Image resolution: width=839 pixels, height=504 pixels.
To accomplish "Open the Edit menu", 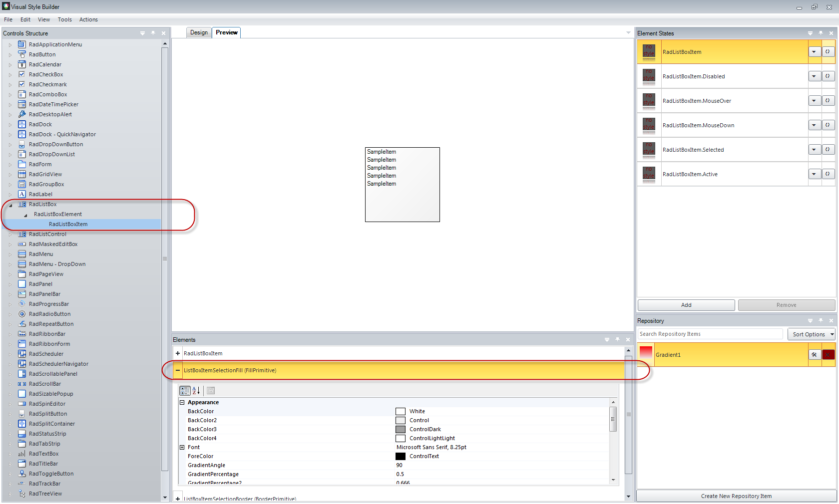I will pyautogui.click(x=25, y=19).
